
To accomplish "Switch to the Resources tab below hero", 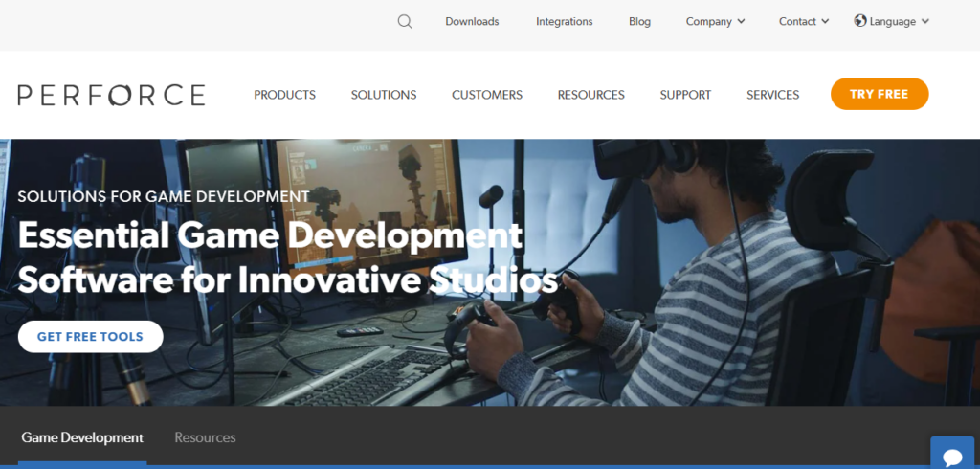I will point(205,437).
